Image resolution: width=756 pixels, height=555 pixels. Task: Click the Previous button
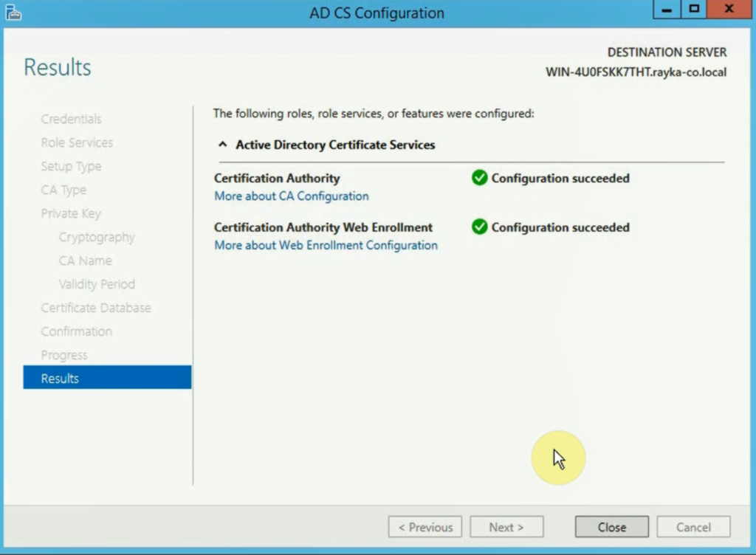(x=425, y=527)
